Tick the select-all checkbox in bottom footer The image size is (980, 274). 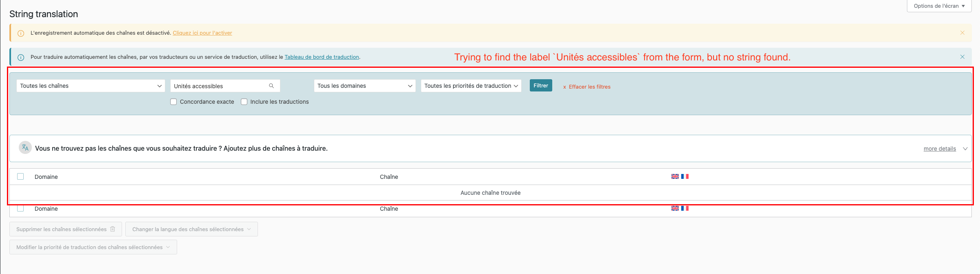(x=20, y=208)
